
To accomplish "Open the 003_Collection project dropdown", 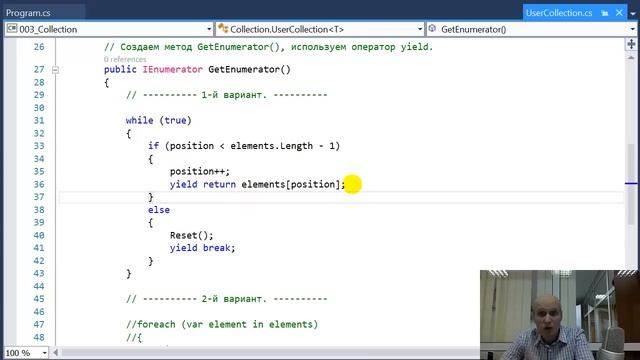I will (x=209, y=29).
